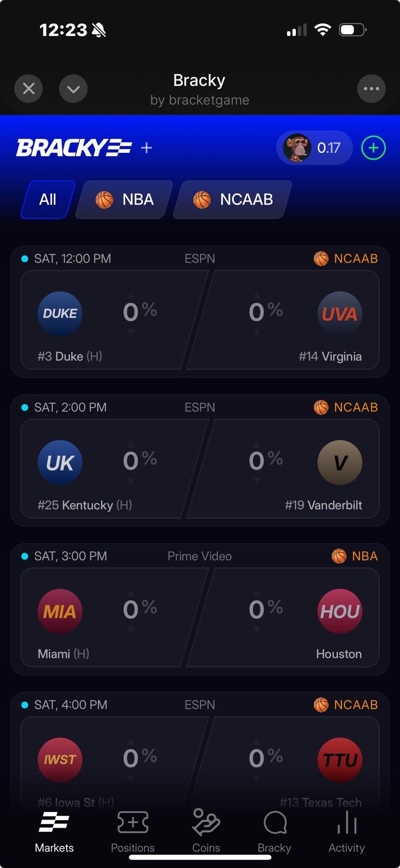This screenshot has height=868, width=400.
Task: Open the Positions ticket icon tab
Action: pos(133,831)
